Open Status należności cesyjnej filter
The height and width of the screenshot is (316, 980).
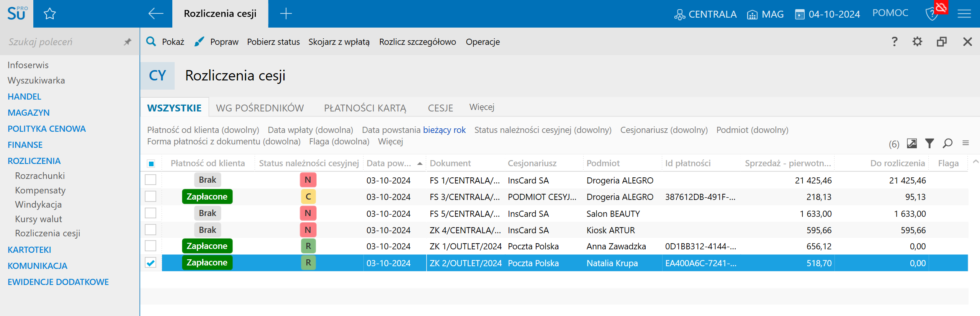tap(543, 130)
